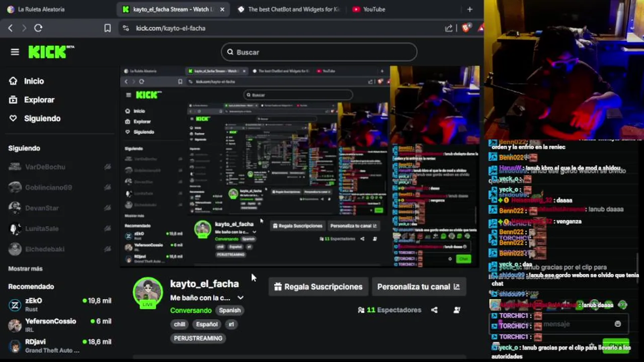The height and width of the screenshot is (362, 644).
Task: Open the hamburger sidebar menu
Action: pyautogui.click(x=15, y=52)
